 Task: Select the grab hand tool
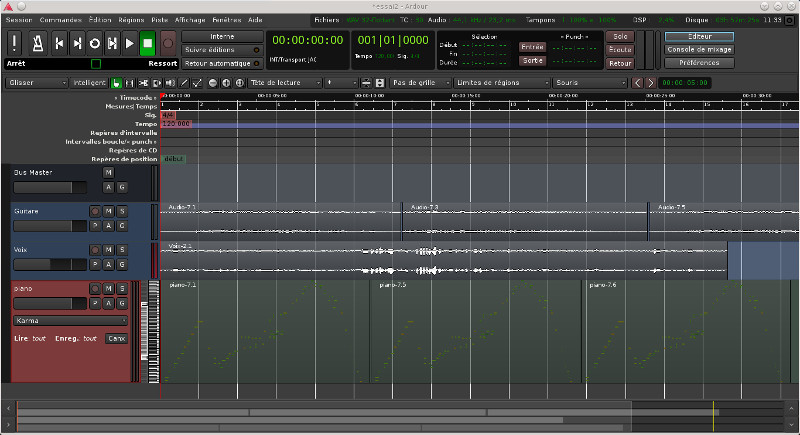coord(117,82)
